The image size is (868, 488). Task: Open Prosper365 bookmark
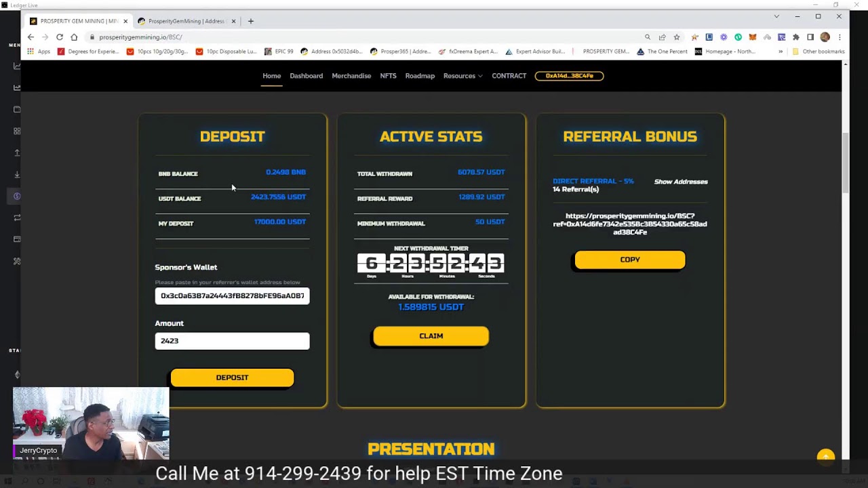coord(400,52)
